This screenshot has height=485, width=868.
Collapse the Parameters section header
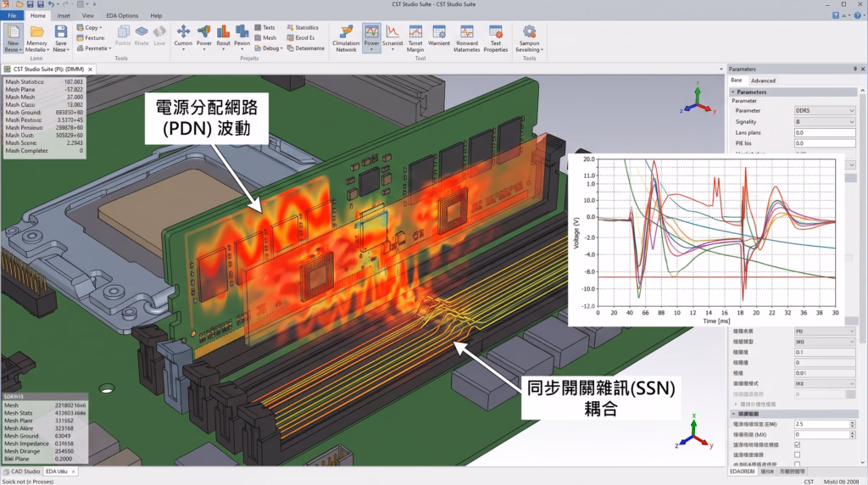(x=733, y=92)
